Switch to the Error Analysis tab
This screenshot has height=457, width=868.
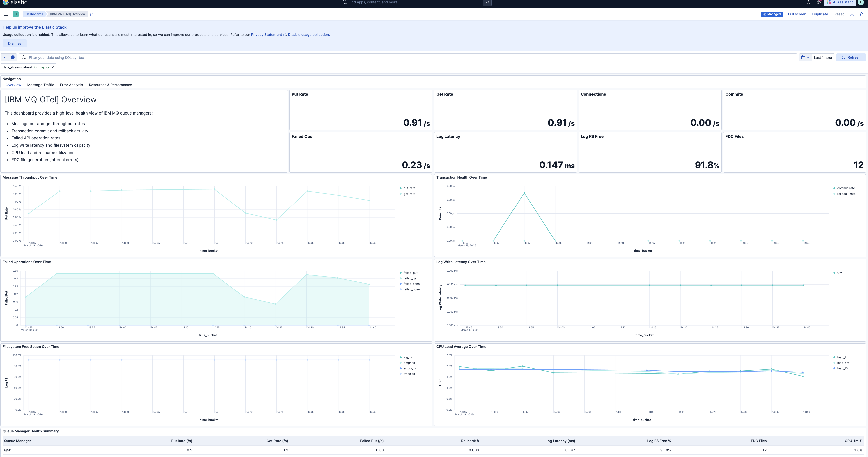(x=71, y=85)
